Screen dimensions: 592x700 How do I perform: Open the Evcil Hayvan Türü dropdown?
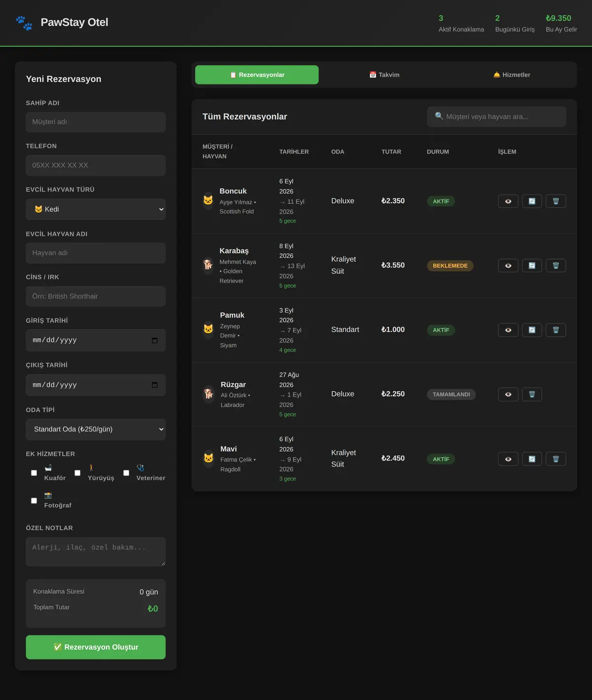pyautogui.click(x=96, y=209)
